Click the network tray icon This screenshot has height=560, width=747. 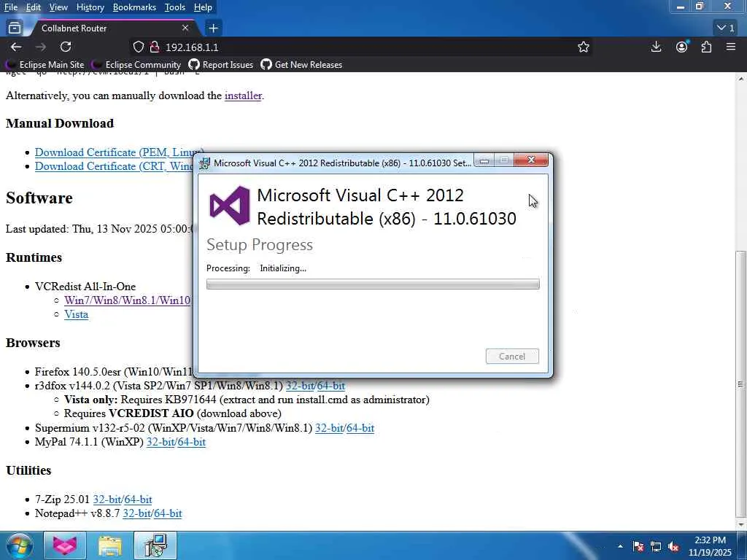pos(656,546)
